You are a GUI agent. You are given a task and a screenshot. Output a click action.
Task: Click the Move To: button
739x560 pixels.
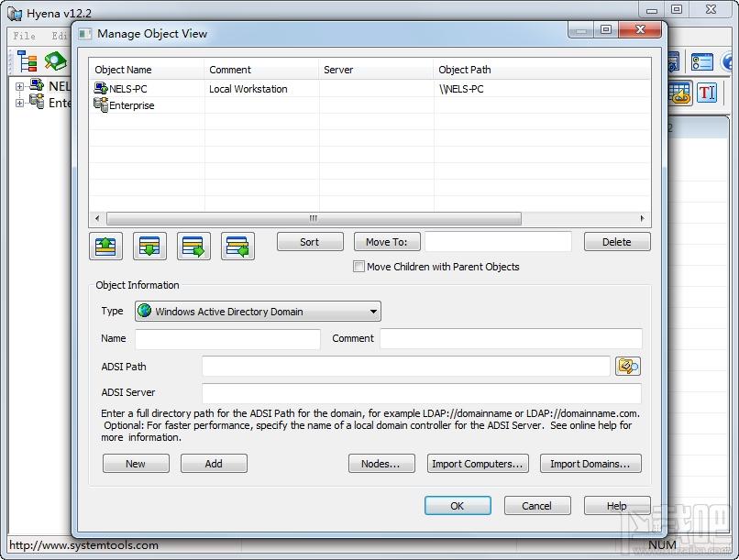pos(387,242)
